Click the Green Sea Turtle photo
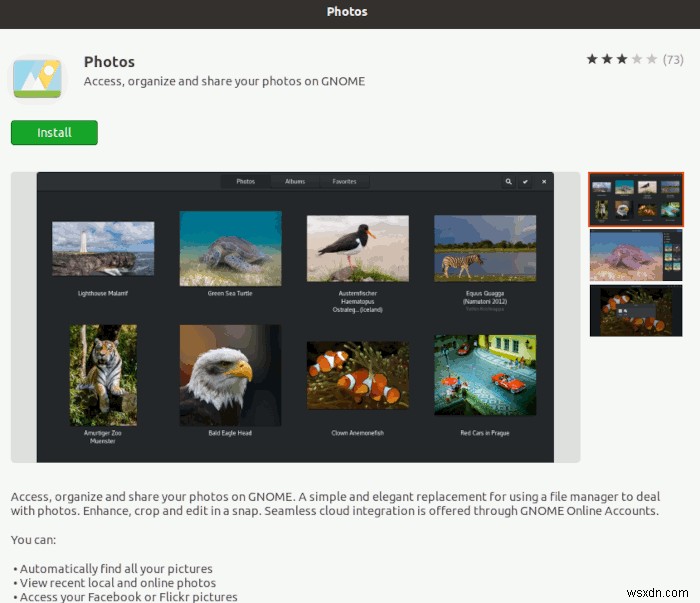Viewport: 700px width, 603px height. click(230, 249)
